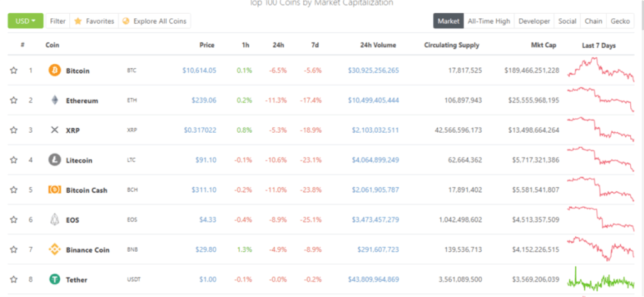Click Tether 24h volume $43,809,964,869
The height and width of the screenshot is (297, 644).
(x=374, y=279)
